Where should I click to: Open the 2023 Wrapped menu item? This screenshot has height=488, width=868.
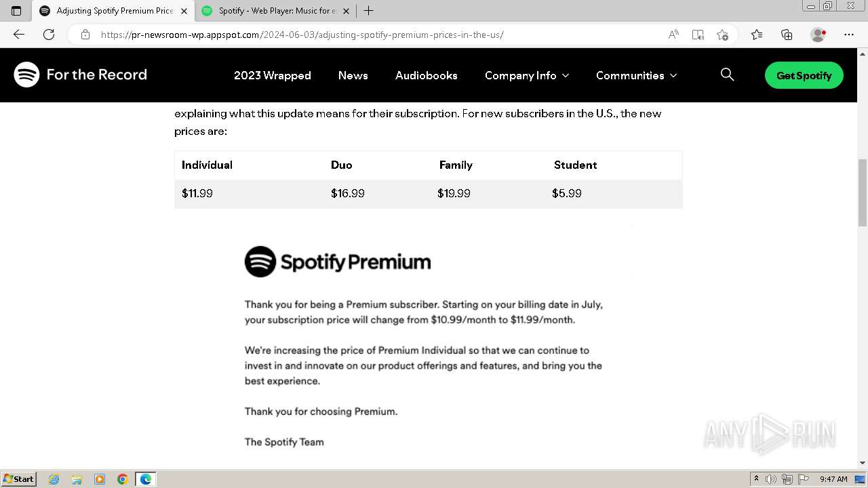tap(273, 75)
